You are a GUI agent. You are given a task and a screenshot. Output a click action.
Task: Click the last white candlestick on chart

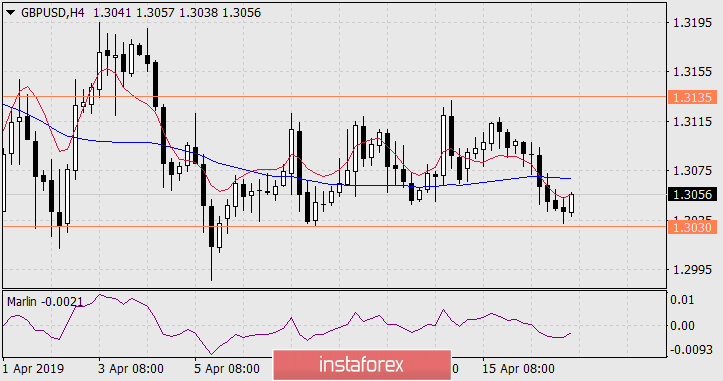[x=572, y=203]
